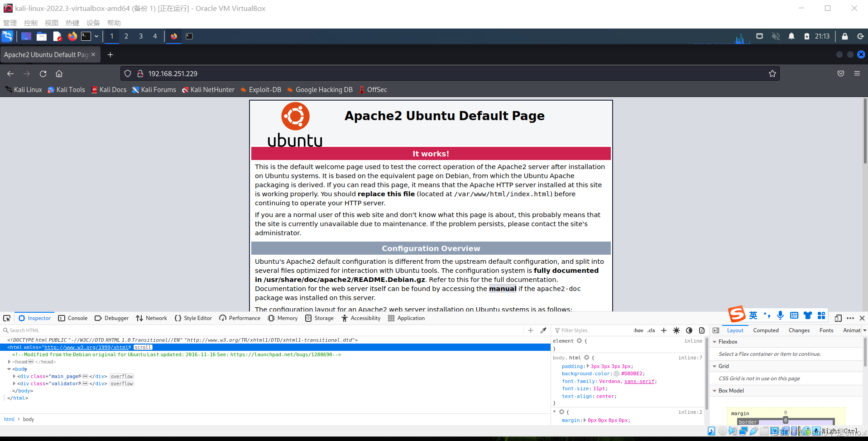Switch to the Debugger tab

click(x=112, y=318)
